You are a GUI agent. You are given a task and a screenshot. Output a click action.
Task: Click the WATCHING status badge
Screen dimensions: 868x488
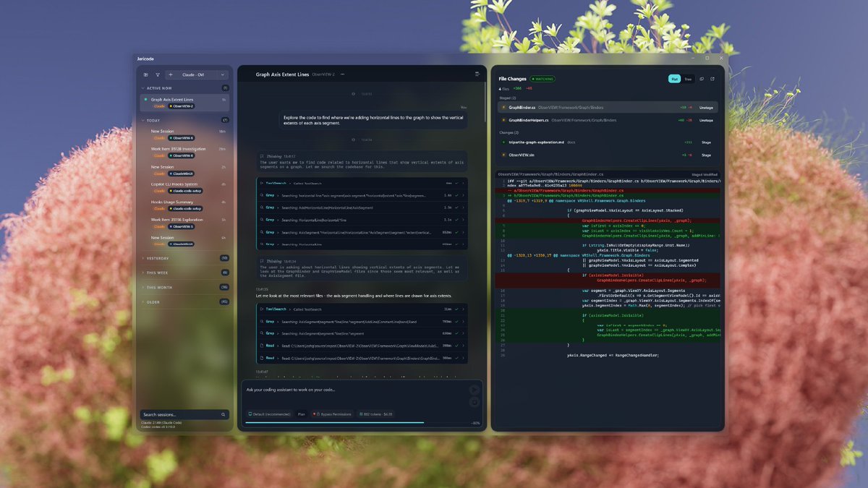click(542, 79)
